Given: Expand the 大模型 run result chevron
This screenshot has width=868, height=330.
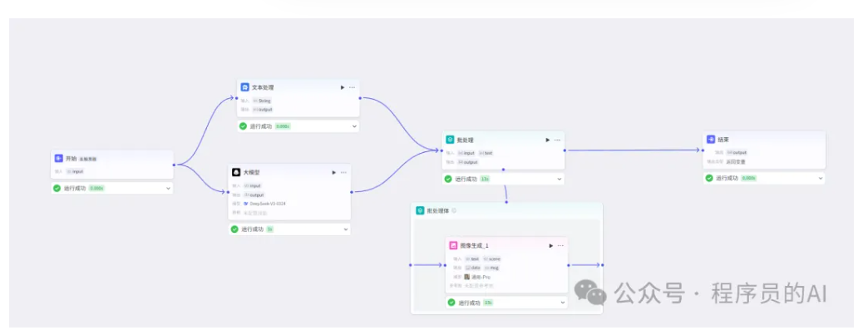Looking at the screenshot, I should pos(345,229).
